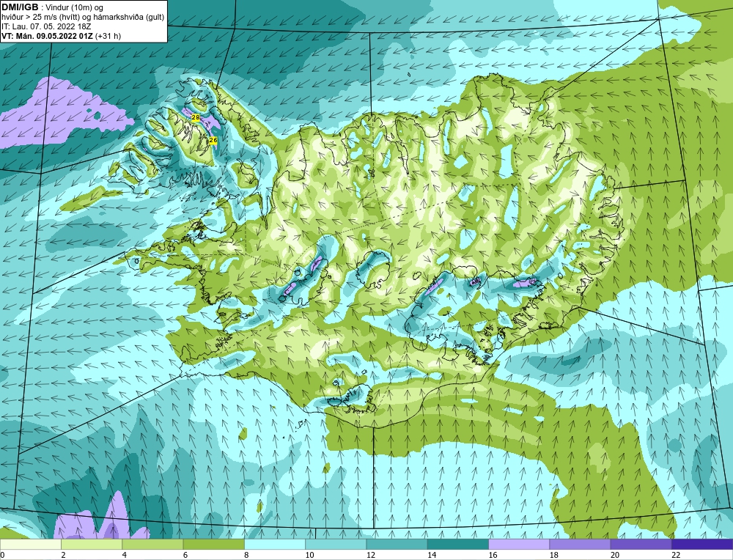The width and height of the screenshot is (733, 560).
Task: Click the legend scale value '16'
Action: [x=493, y=555]
